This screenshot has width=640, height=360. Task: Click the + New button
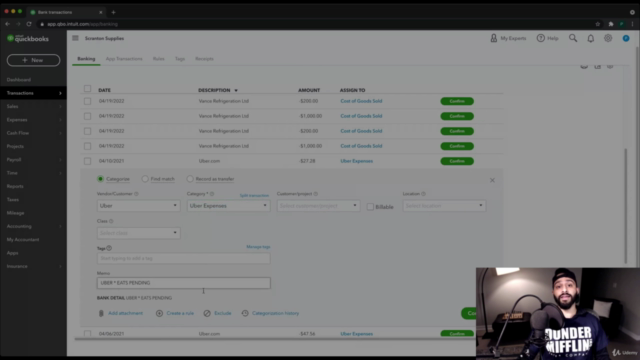[33, 60]
